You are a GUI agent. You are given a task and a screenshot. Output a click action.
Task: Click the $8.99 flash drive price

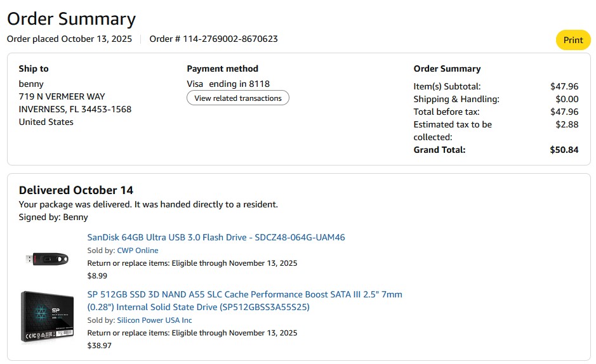[97, 276]
